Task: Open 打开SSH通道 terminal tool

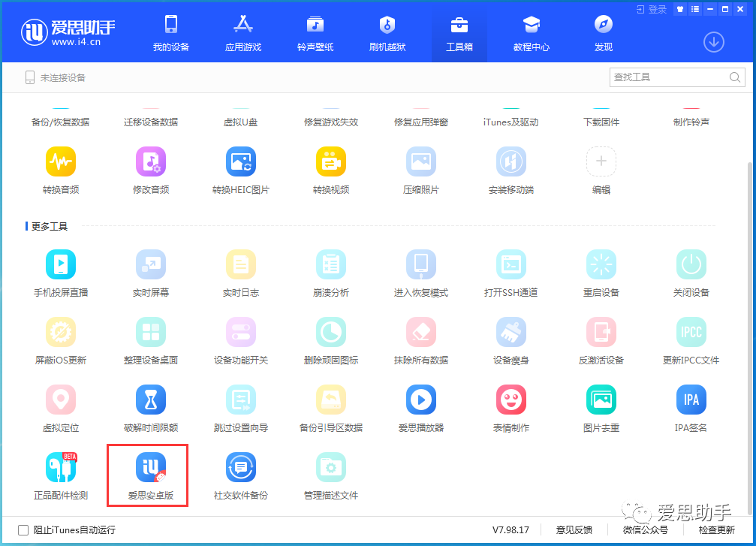Action: click(x=511, y=264)
